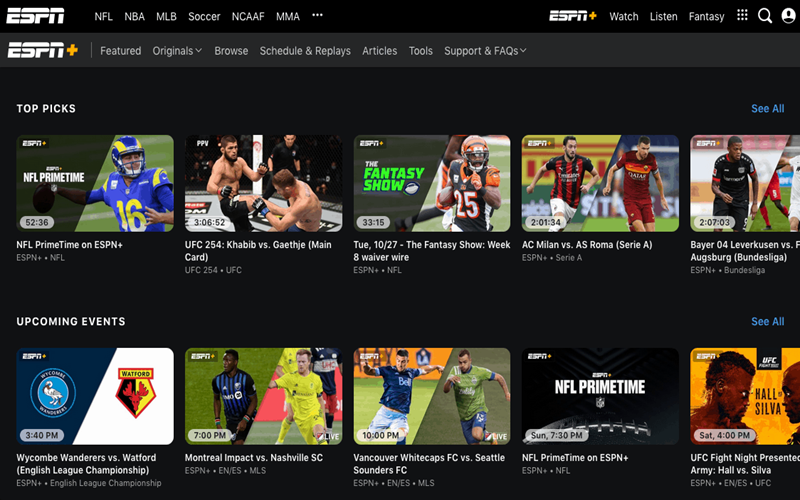The height and width of the screenshot is (500, 800).
Task: Open Fantasy in top navigation
Action: [706, 16]
